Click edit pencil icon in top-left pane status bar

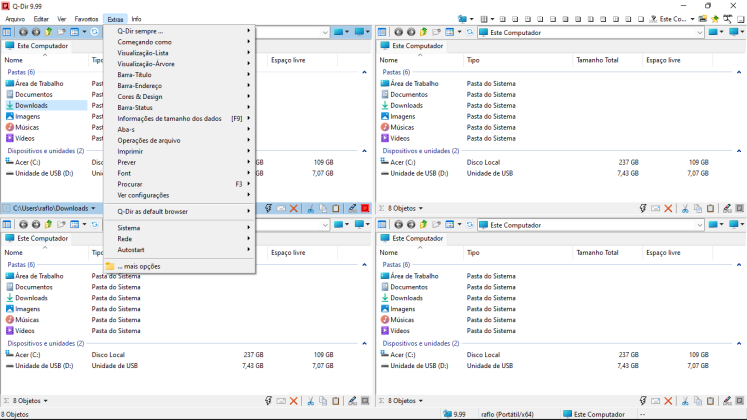[352, 208]
